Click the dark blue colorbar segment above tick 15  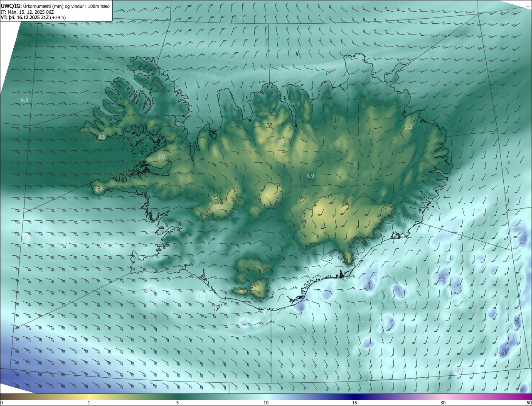tap(355, 396)
